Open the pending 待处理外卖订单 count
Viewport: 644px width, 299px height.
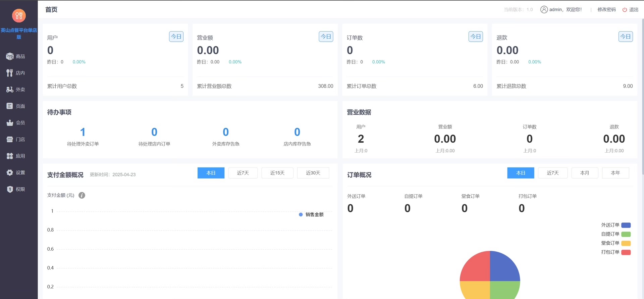coord(83,132)
